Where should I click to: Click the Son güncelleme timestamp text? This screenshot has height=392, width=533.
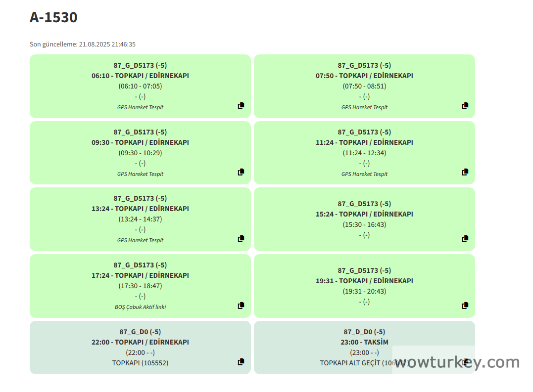point(83,44)
